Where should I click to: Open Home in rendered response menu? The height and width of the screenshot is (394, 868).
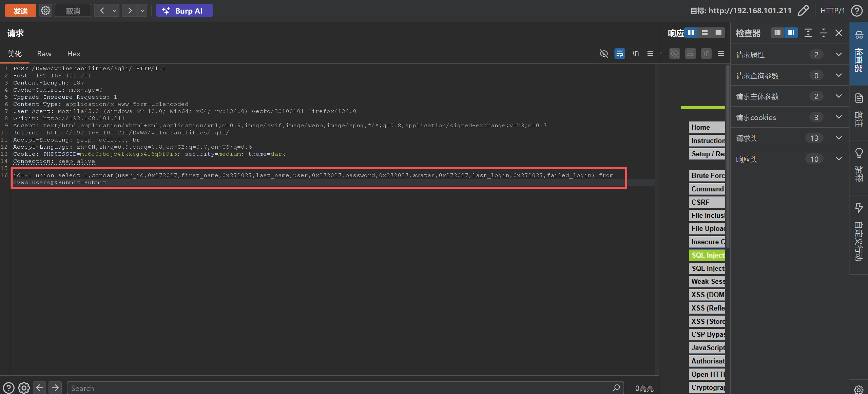[x=707, y=127]
